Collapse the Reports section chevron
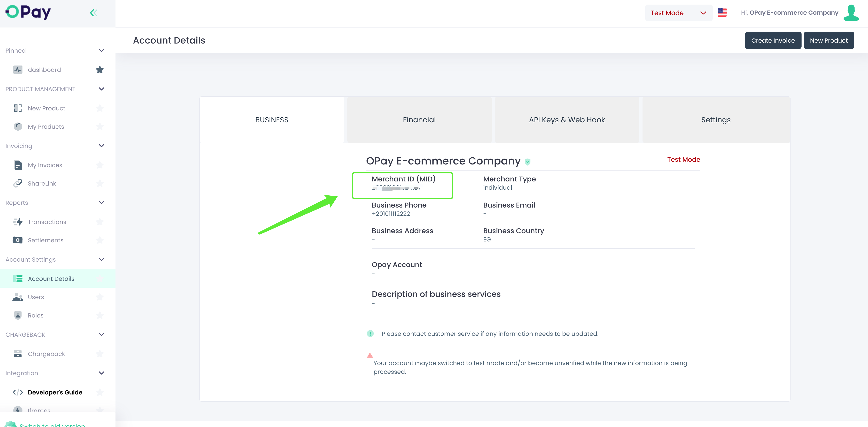This screenshot has height=427, width=868. click(x=102, y=202)
